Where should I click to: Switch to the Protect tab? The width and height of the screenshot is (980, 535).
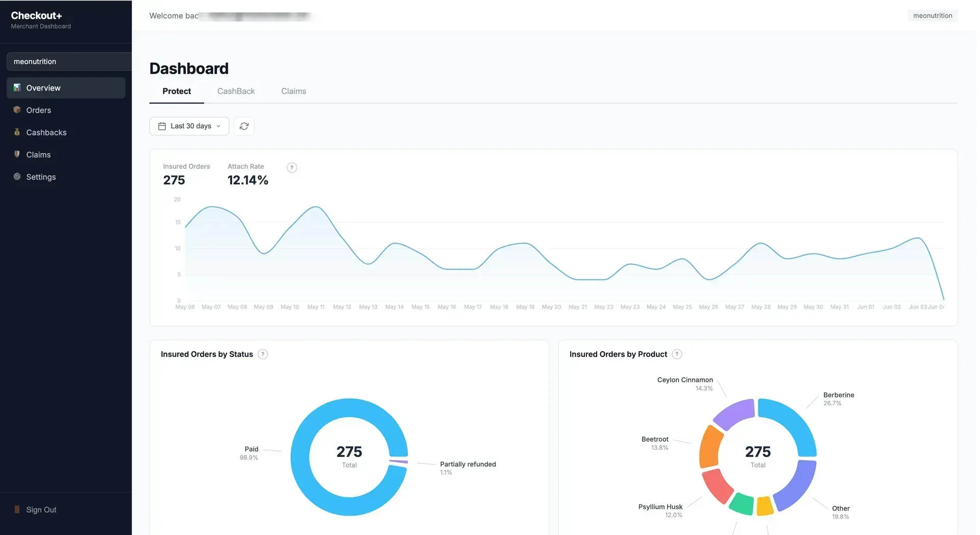pos(177,91)
